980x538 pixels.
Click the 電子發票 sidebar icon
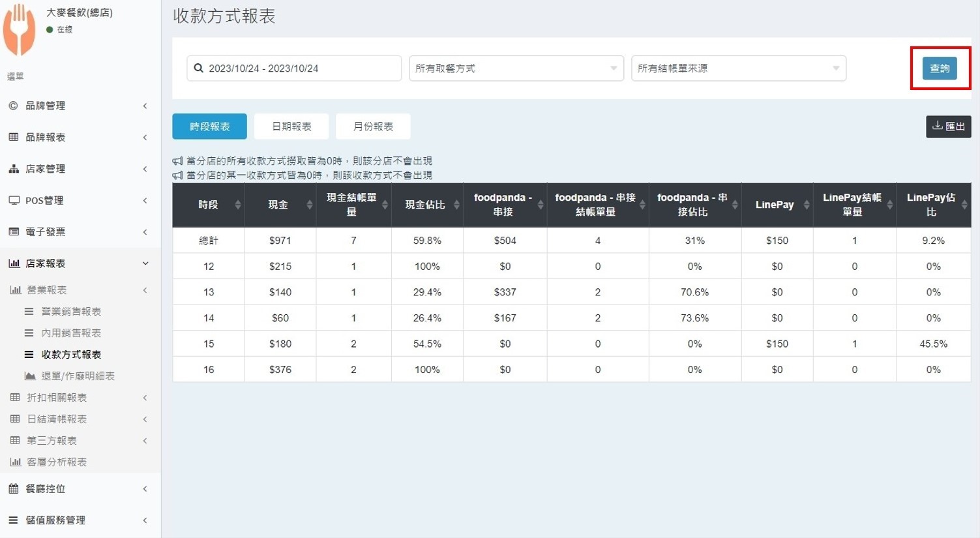tap(14, 232)
